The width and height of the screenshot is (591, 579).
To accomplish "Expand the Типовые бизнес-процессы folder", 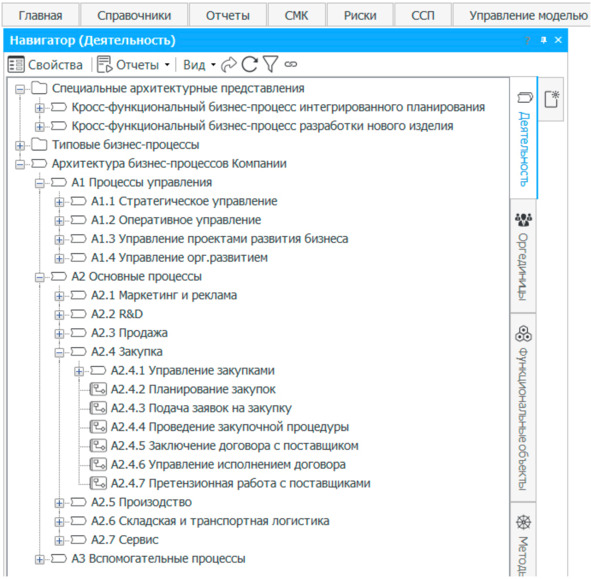I will coord(20,146).
